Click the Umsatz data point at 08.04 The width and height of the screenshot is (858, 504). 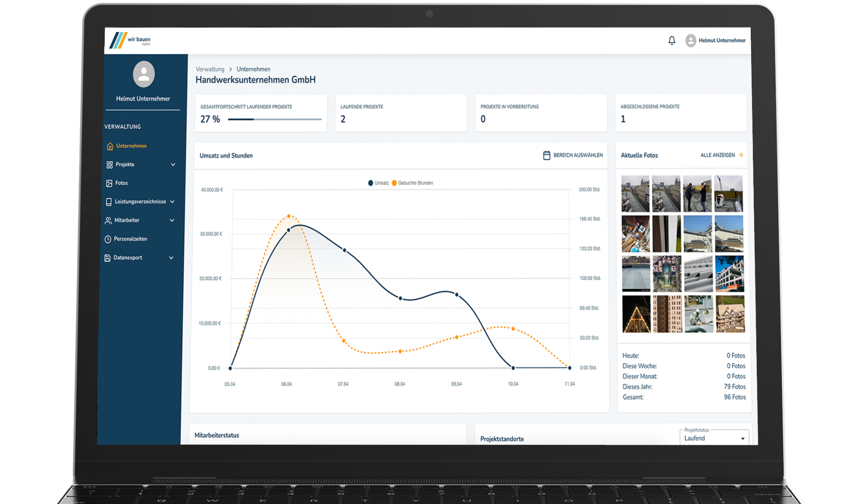tap(400, 298)
